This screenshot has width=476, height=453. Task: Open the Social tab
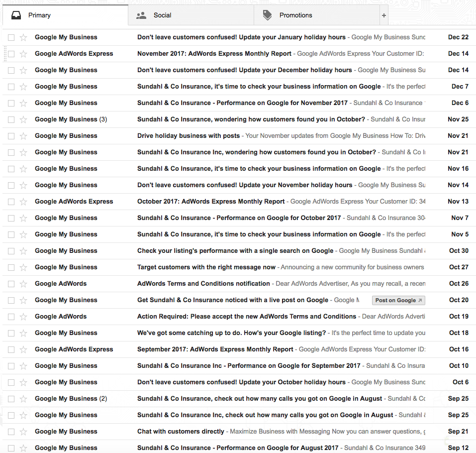point(191,15)
